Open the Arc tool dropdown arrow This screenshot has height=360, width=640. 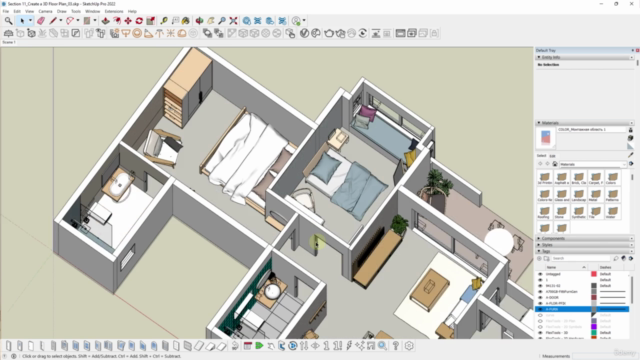tap(78, 21)
